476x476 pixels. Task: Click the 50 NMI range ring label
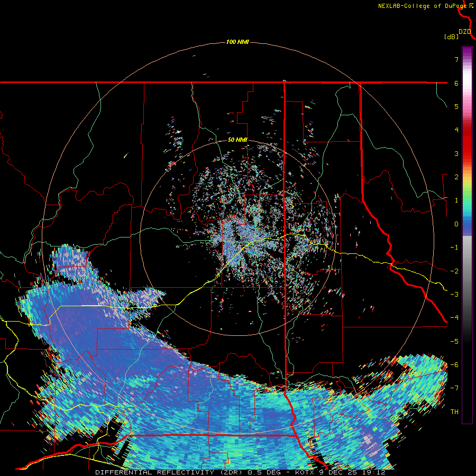[x=237, y=140]
